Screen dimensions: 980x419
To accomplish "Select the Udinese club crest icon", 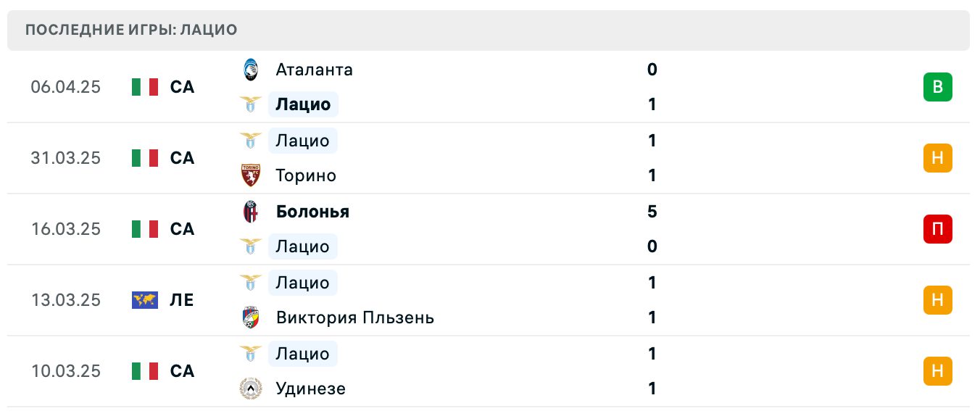I will coord(250,389).
